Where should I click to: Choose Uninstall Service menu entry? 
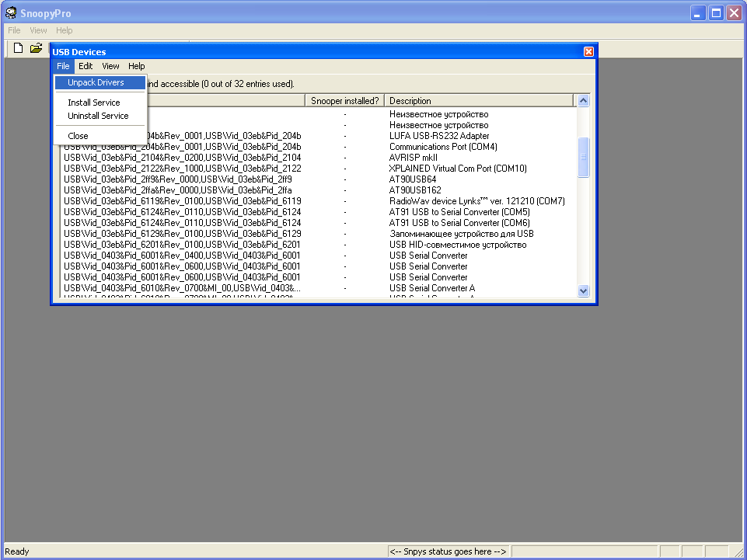98,116
